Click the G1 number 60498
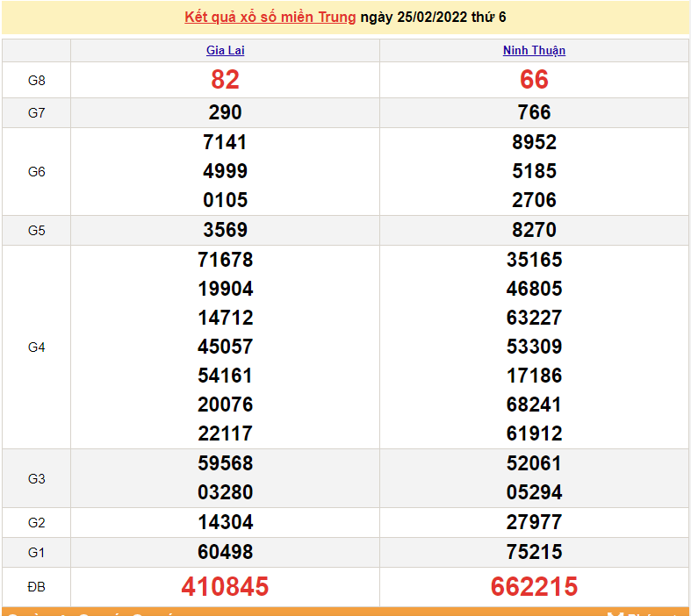691x616 pixels. 225,552
